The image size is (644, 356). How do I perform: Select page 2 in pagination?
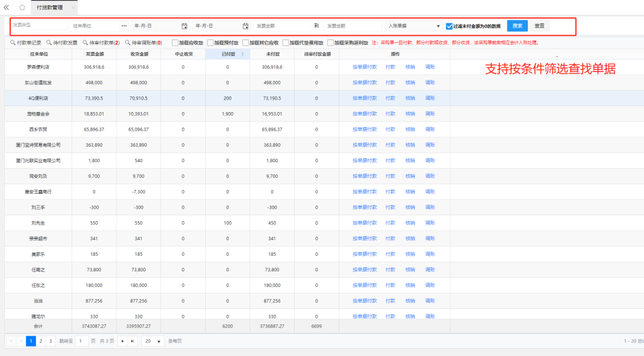tap(41, 341)
